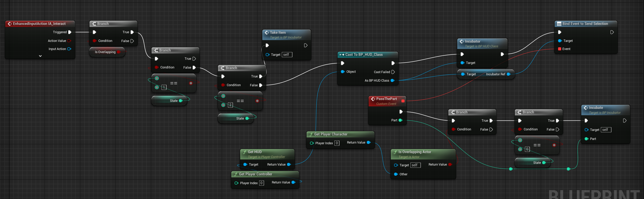Click the Incubator Ref output pin
The image size is (644, 199).
pyautogui.click(x=508, y=74)
